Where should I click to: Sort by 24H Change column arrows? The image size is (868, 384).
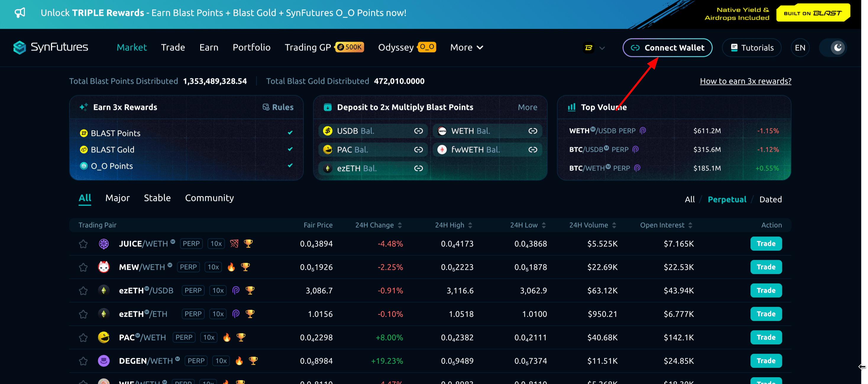pyautogui.click(x=400, y=225)
